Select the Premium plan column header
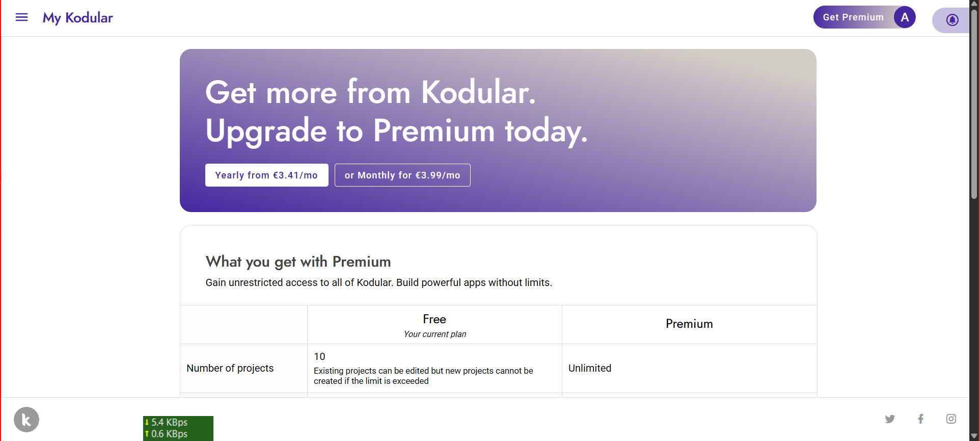This screenshot has height=441, width=980. pyautogui.click(x=689, y=324)
